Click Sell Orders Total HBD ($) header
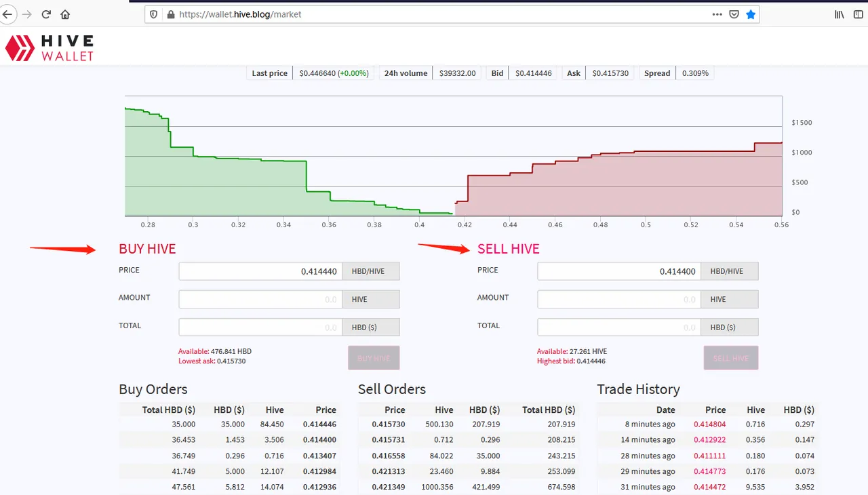This screenshot has width=868, height=495. (549, 410)
